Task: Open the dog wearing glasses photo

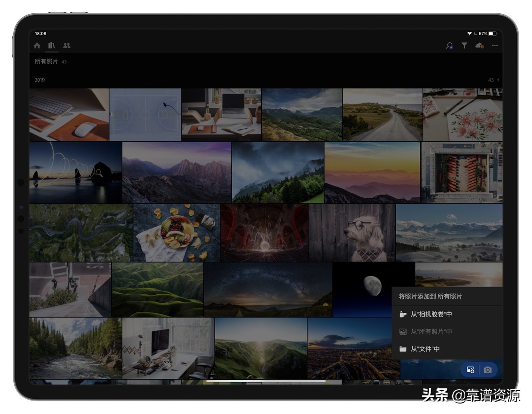Action: click(352, 232)
